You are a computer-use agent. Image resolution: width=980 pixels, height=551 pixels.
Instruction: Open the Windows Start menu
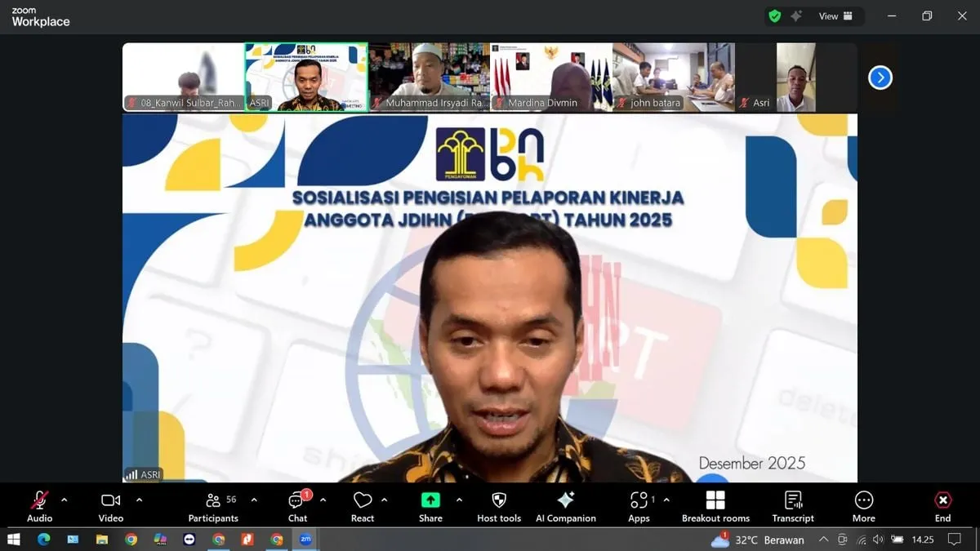14,540
